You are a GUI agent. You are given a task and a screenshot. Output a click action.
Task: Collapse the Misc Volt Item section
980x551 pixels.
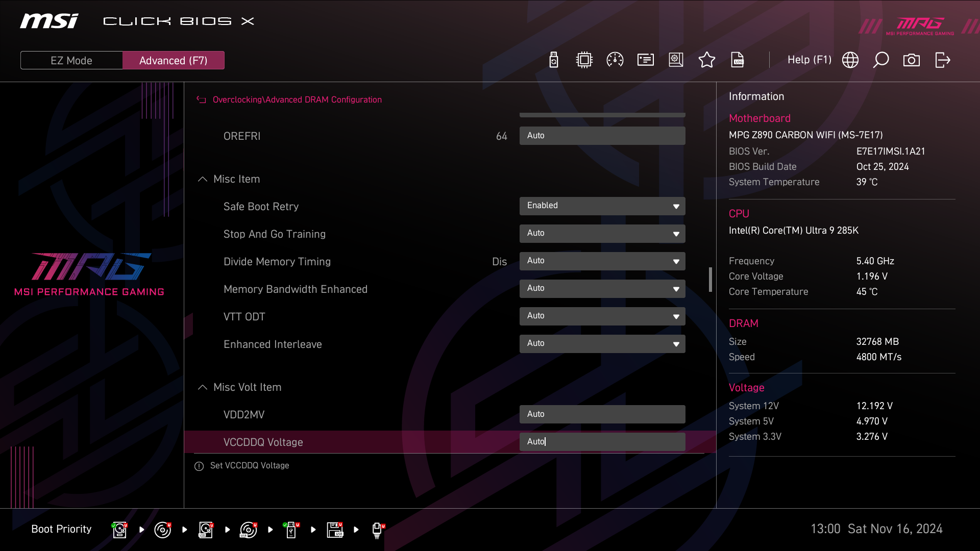203,387
